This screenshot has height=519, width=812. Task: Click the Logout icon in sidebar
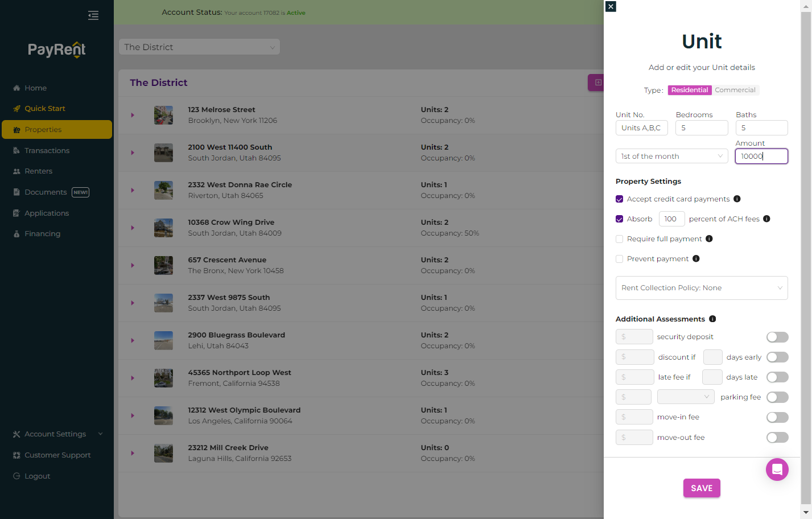click(17, 476)
